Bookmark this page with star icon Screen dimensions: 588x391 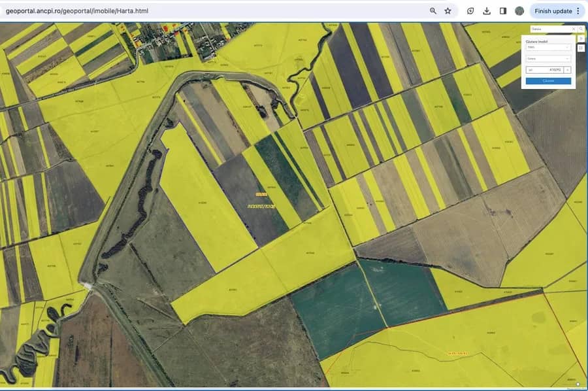pos(448,11)
